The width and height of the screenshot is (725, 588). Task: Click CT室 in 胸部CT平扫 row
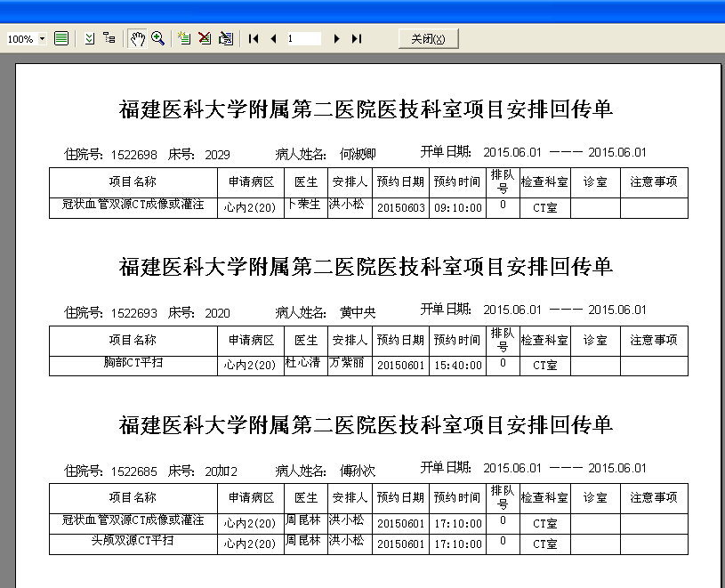[545, 366]
